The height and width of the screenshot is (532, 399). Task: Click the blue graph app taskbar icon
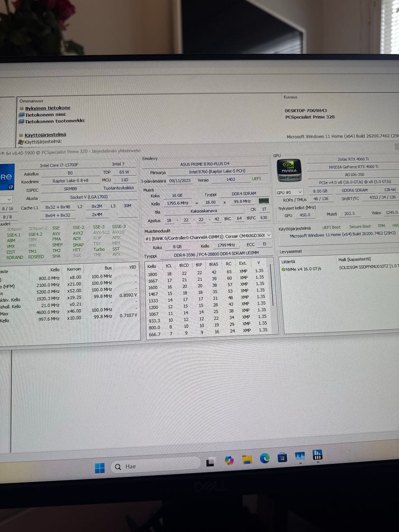(x=300, y=456)
